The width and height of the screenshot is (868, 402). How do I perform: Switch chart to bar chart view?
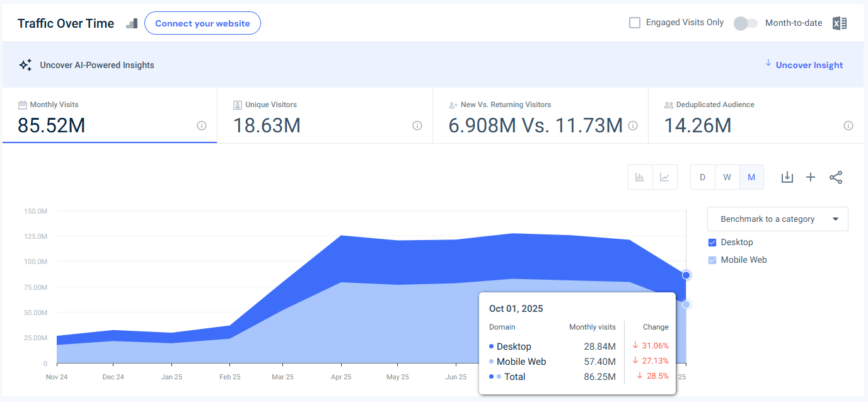tap(640, 177)
